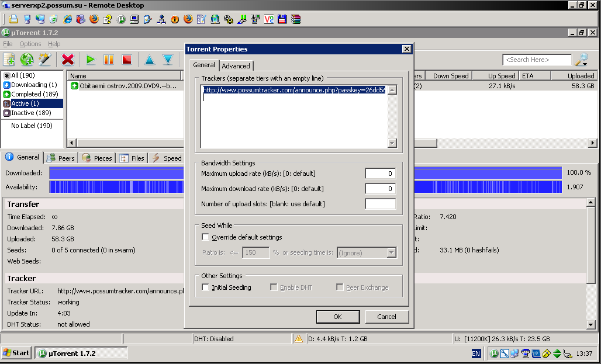The height and width of the screenshot is (364, 601).
Task: Click the search magnifier icon
Action: pos(582,60)
